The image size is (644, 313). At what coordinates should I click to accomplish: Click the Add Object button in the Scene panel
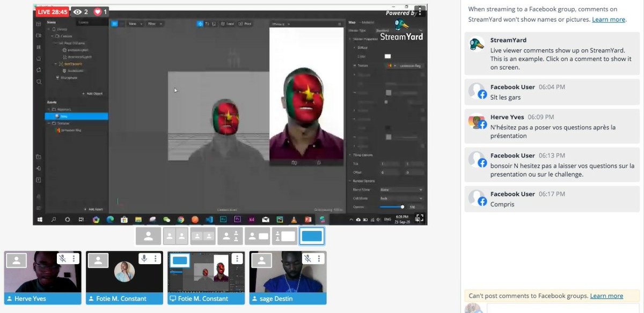click(92, 92)
